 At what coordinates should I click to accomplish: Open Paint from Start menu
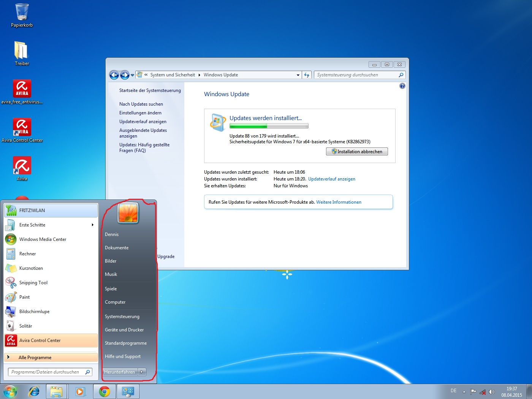pos(51,297)
